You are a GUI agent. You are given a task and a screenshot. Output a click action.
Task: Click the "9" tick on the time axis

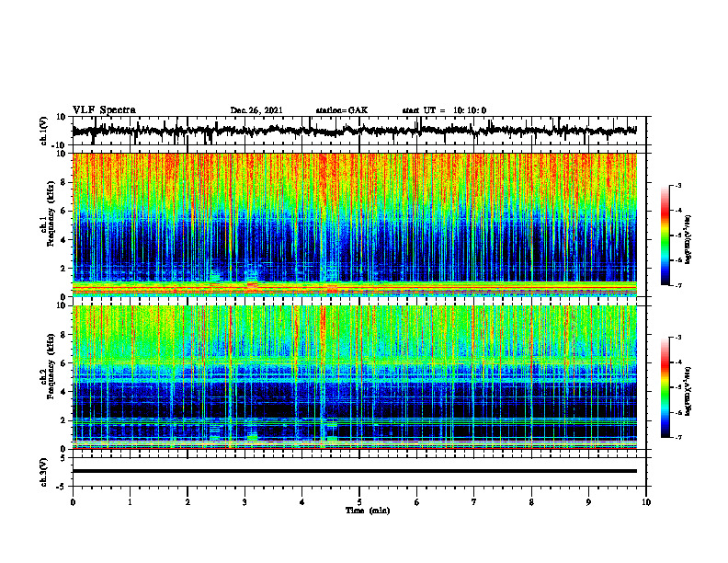pyautogui.click(x=588, y=502)
